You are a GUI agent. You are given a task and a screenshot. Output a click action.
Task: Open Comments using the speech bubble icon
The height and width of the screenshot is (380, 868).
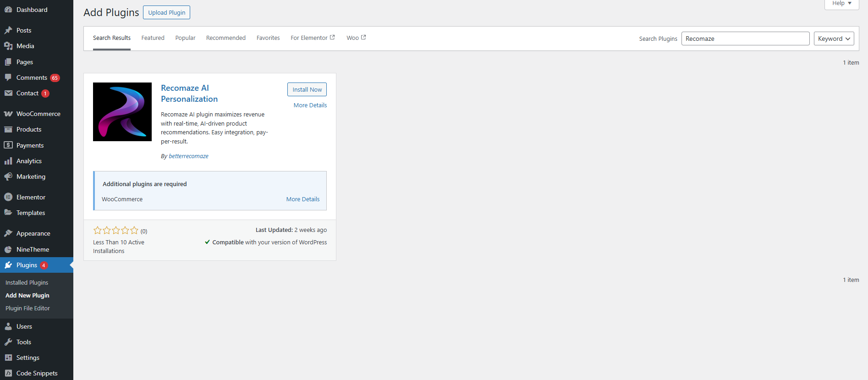click(8, 77)
